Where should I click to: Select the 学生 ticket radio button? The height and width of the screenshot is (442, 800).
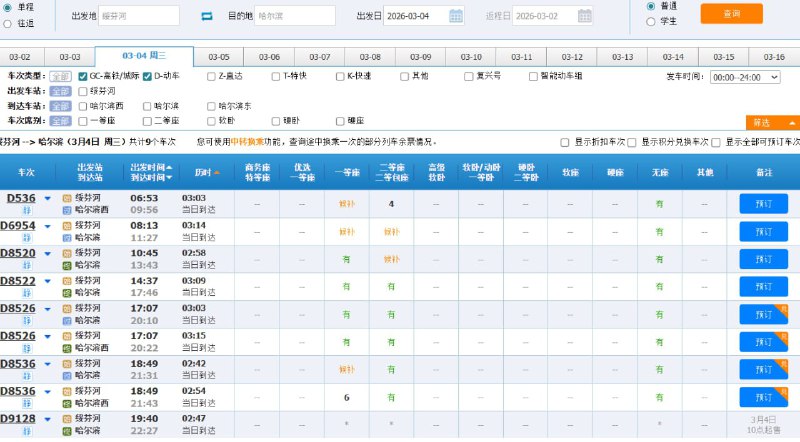point(651,21)
